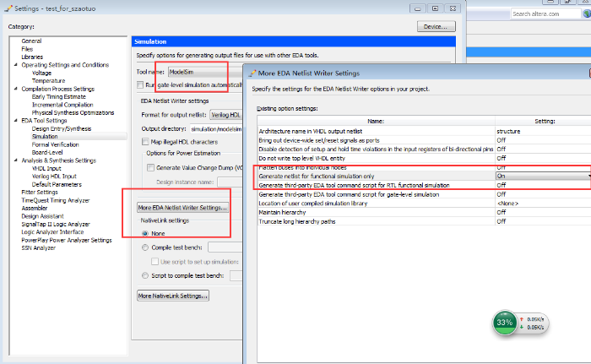Image resolution: width=591 pixels, height=364 pixels.
Task: Toggle Map illegal HDL characters checkbox
Action: (144, 141)
